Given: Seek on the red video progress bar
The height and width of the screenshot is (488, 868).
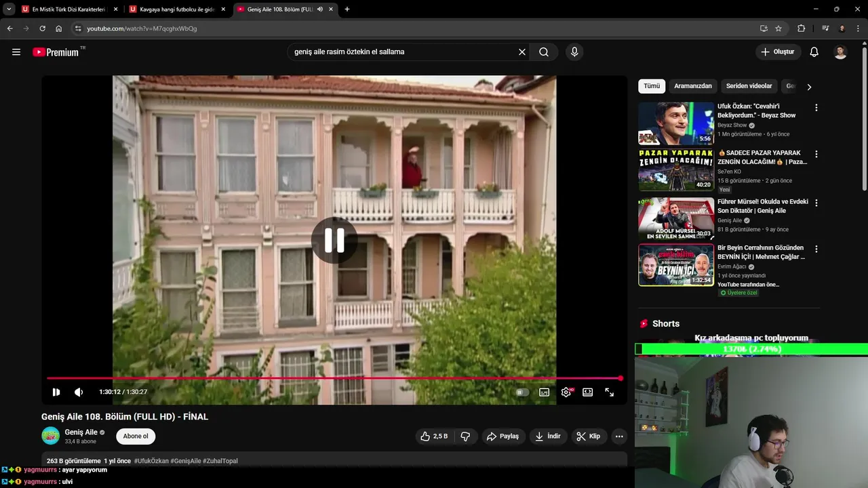Looking at the screenshot, I should (x=334, y=378).
